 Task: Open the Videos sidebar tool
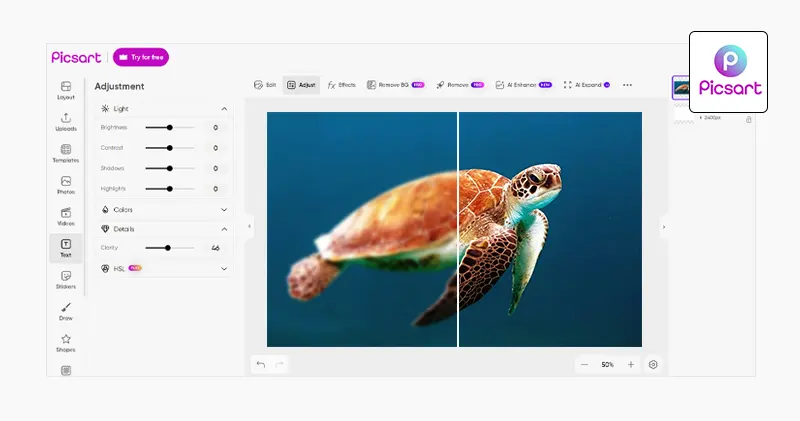click(66, 217)
